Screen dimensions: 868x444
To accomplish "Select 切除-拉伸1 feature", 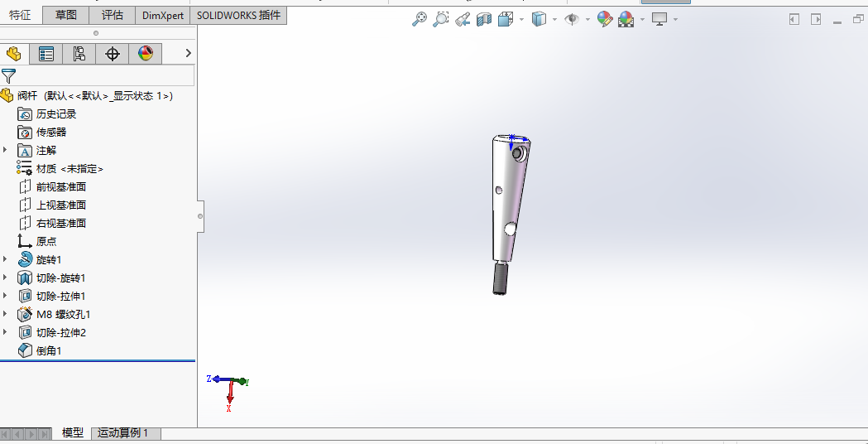I will tap(61, 297).
